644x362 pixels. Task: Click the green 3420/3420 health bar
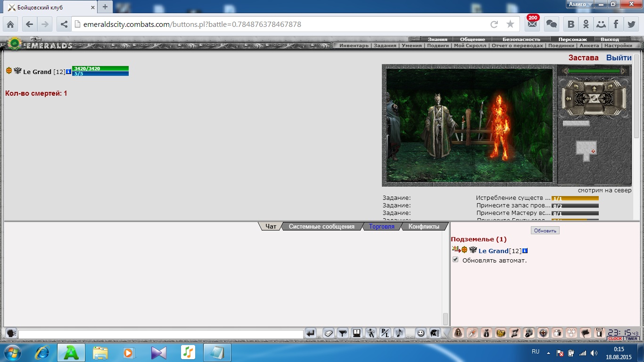(x=100, y=68)
